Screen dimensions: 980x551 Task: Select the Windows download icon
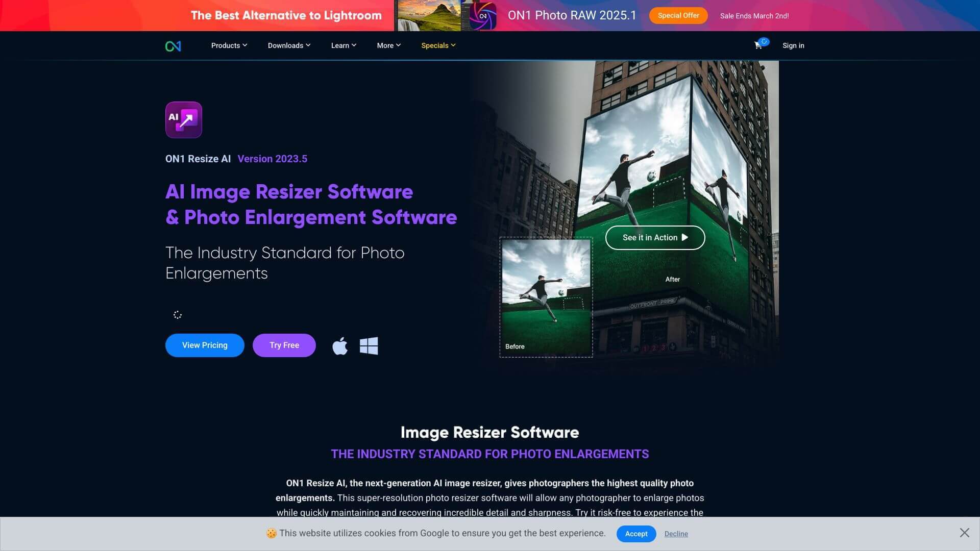369,345
